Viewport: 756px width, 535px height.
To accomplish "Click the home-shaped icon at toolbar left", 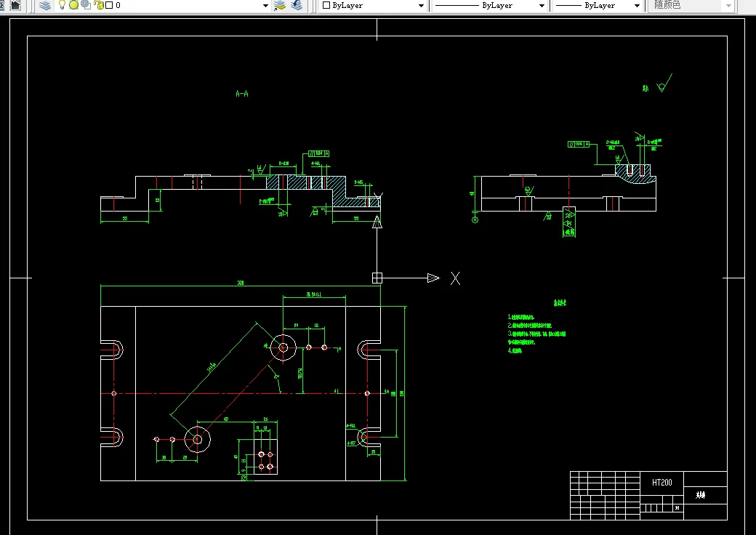I will pyautogui.click(x=15, y=5).
